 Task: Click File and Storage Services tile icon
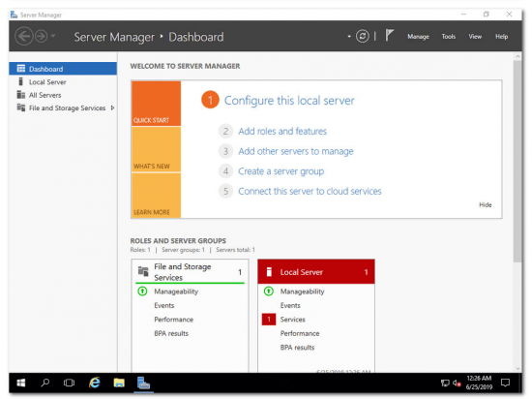tap(143, 271)
